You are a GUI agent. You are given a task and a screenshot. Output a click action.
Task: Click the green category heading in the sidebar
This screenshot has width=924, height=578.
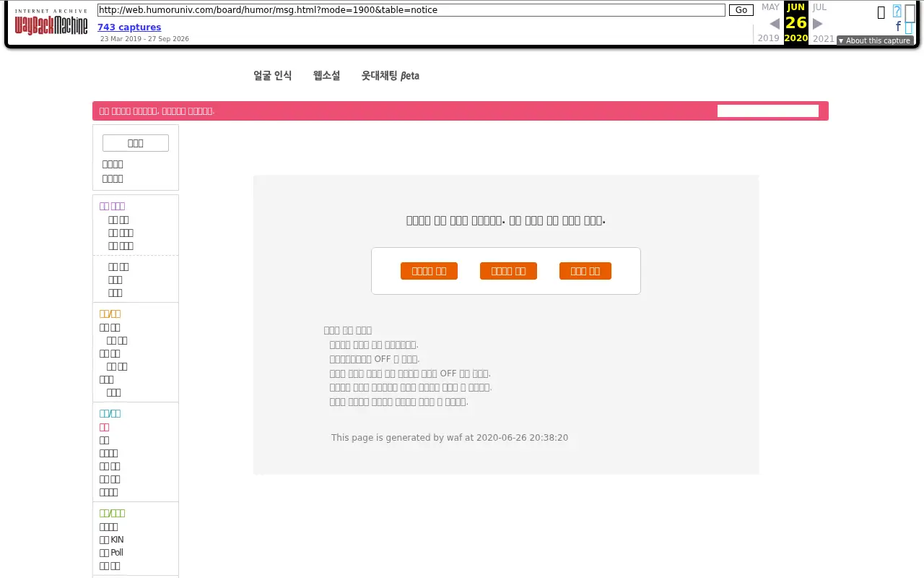[x=112, y=513]
